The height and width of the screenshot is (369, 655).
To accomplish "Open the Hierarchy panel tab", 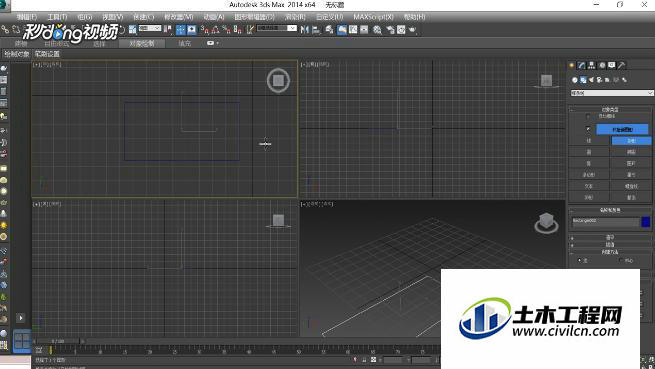I will [x=591, y=65].
